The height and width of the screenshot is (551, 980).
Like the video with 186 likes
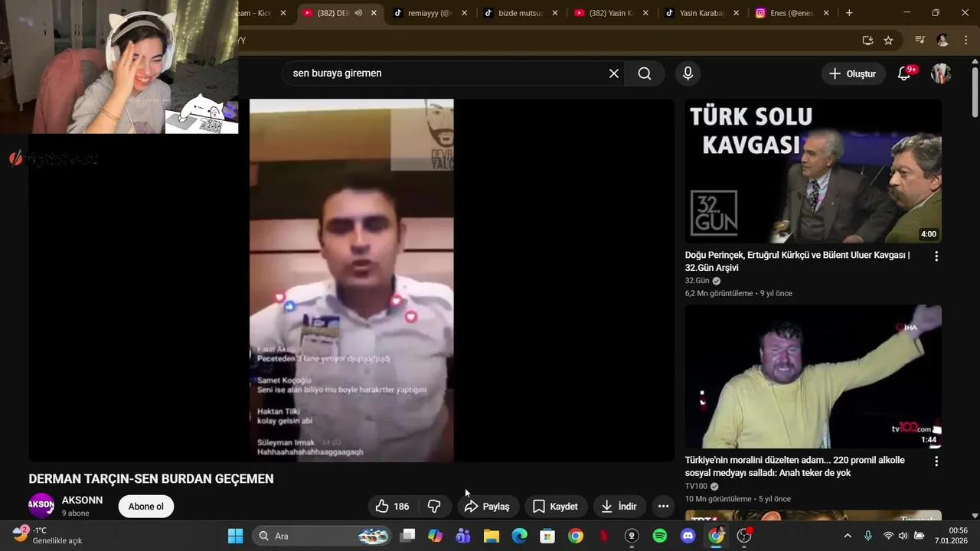[392, 507]
